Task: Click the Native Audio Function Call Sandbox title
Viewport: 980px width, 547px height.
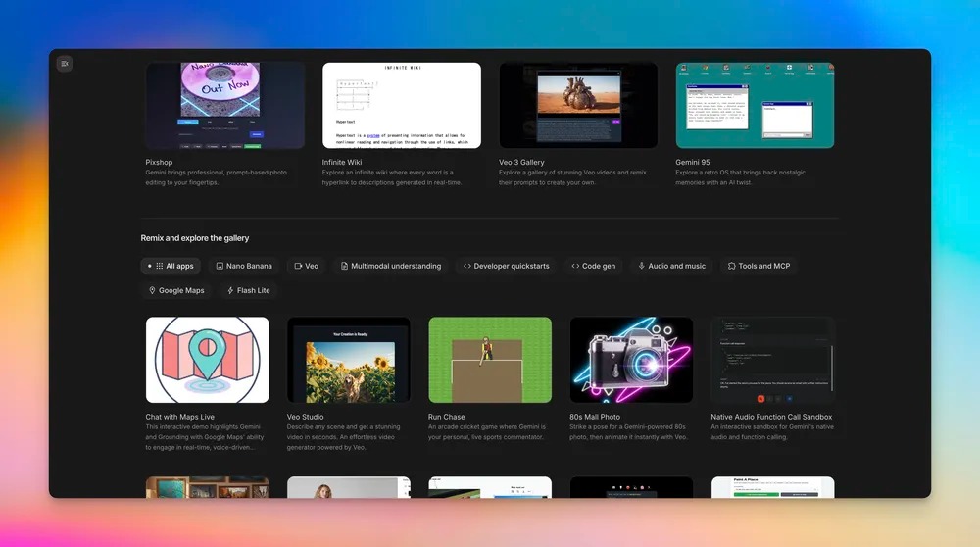Action: (771, 417)
